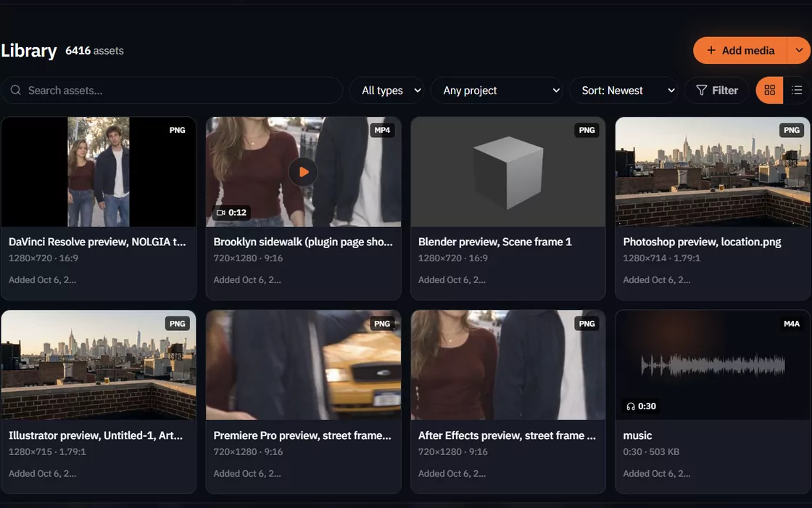Focus the Search assets field
Screen dimensions: 812x508
171,90
